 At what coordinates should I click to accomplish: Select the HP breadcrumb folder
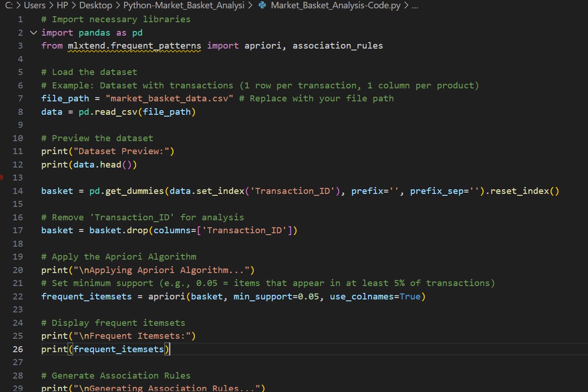(62, 6)
